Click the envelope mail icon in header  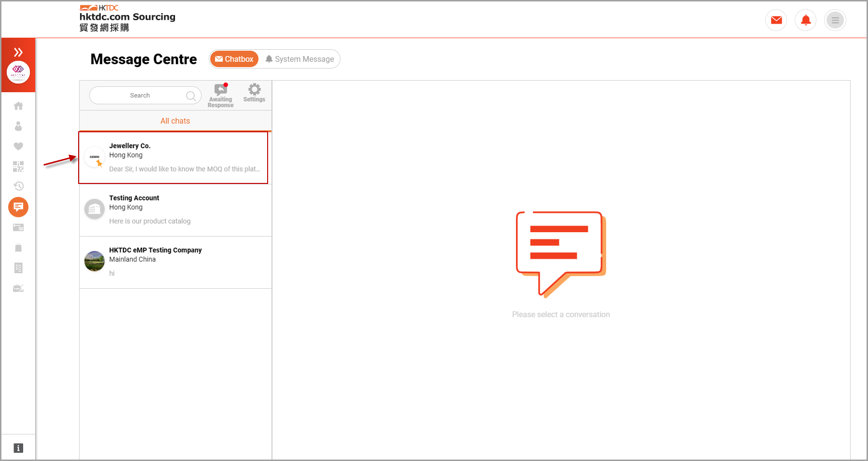coord(776,20)
